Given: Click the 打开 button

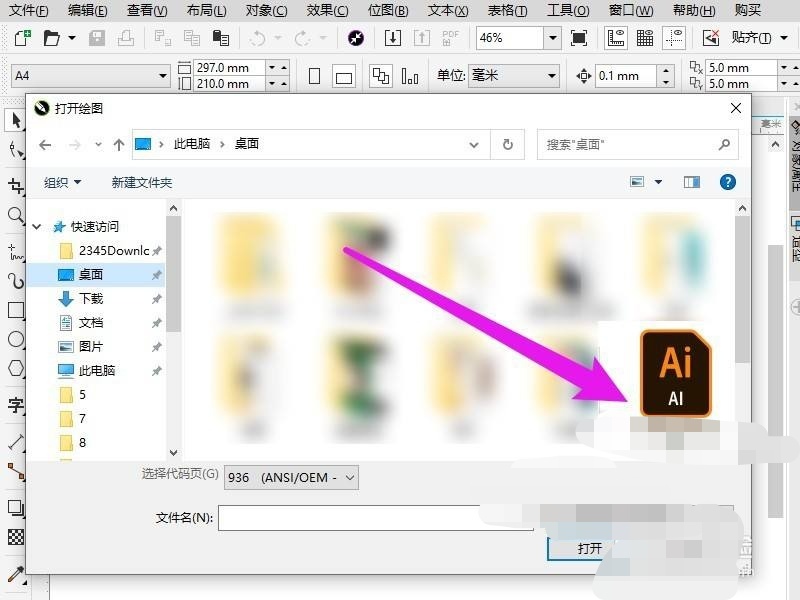Looking at the screenshot, I should pos(589,548).
